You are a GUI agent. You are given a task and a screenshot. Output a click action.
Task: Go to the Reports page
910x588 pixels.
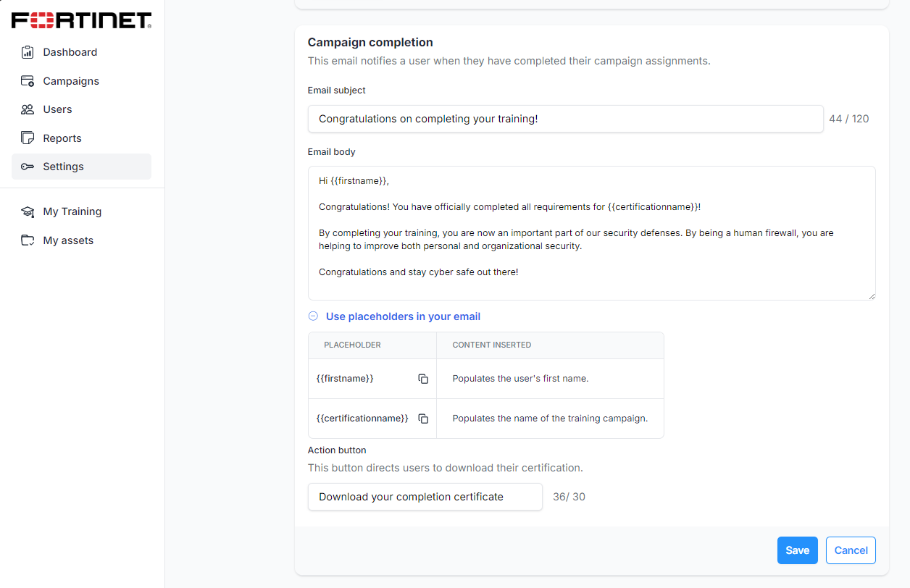click(62, 138)
